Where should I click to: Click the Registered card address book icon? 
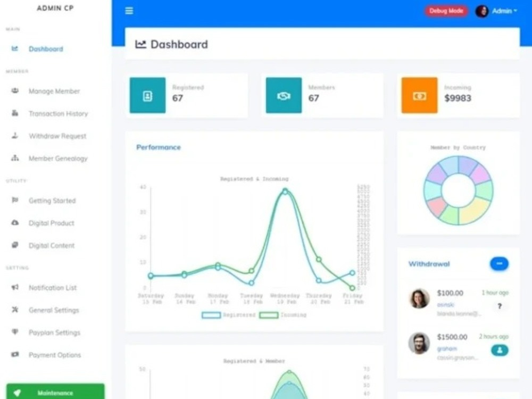[x=147, y=95]
